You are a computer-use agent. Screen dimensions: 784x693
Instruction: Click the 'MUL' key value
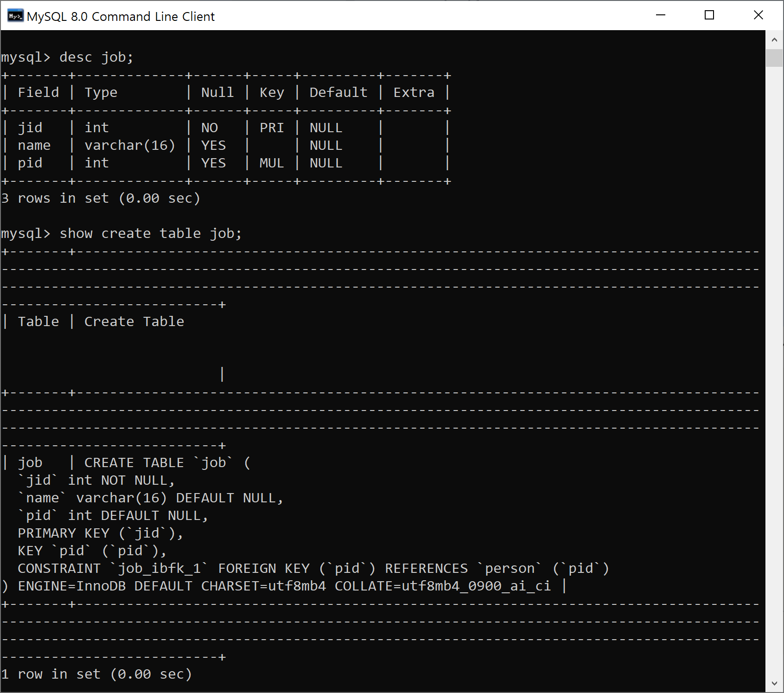272,163
